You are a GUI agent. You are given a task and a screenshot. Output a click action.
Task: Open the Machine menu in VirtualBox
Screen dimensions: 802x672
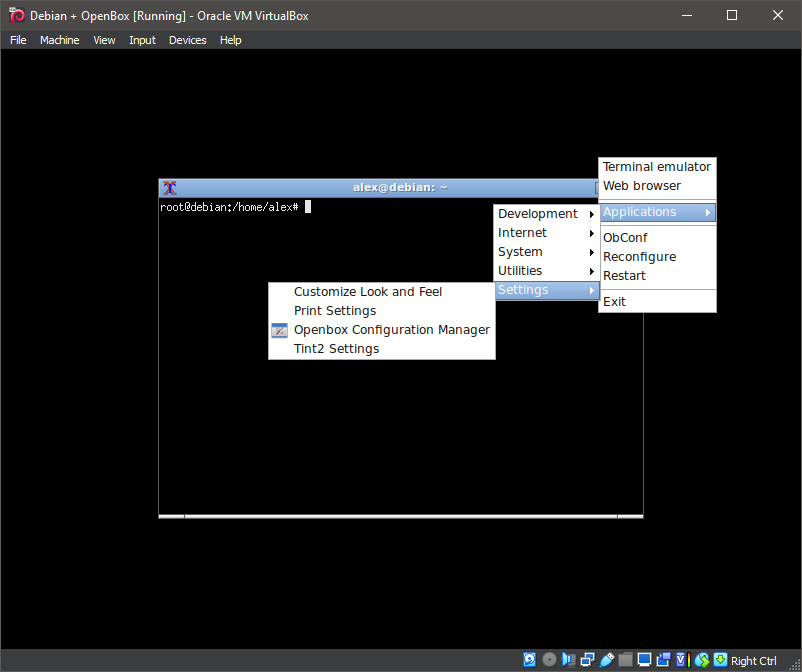pyautogui.click(x=60, y=40)
